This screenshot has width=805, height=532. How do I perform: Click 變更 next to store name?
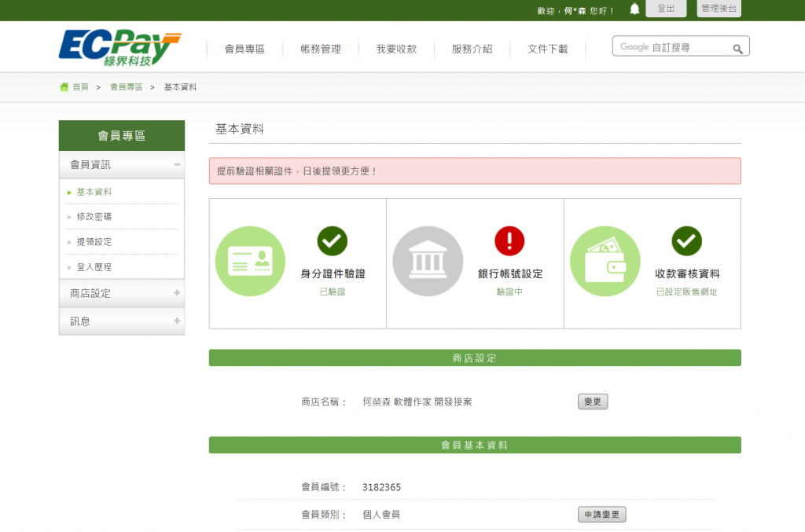click(x=593, y=402)
